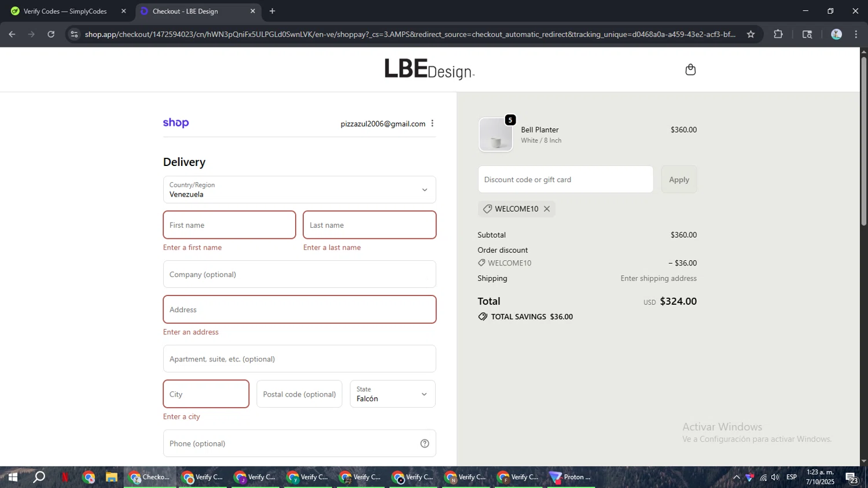Viewport: 868px width, 488px height.
Task: Click the Enter shipping address text
Action: [x=659, y=278]
